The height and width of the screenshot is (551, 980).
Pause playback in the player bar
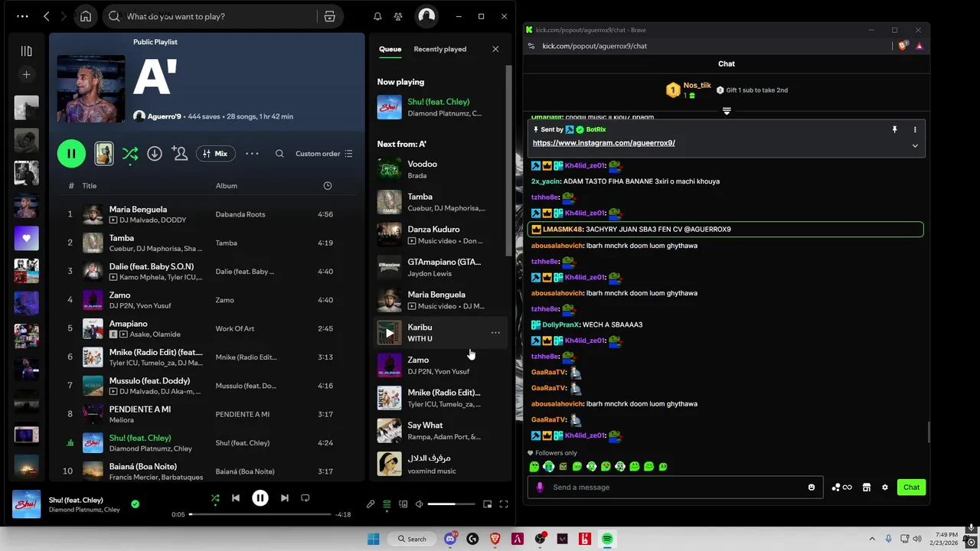[x=260, y=498]
